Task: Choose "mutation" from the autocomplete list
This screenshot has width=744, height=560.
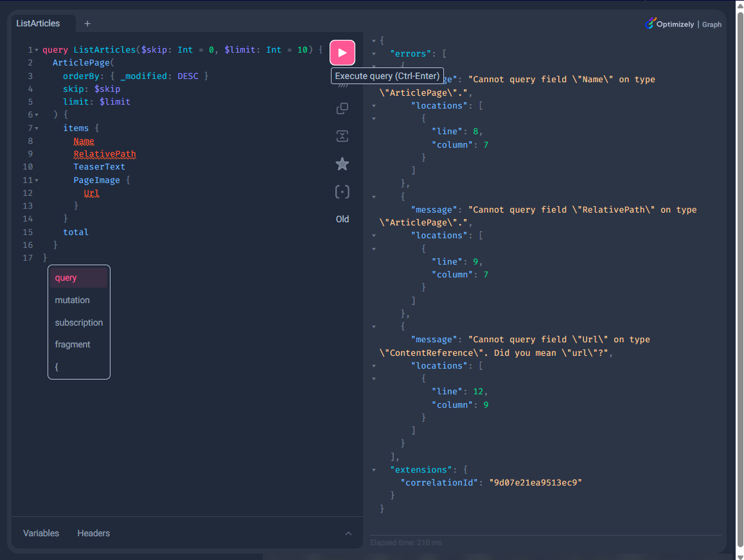Action: [x=79, y=300]
